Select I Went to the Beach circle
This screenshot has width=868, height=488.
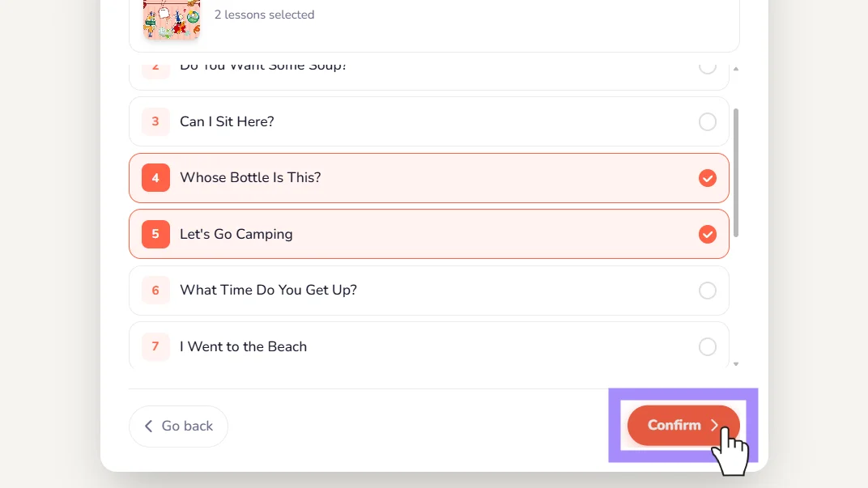coord(708,347)
